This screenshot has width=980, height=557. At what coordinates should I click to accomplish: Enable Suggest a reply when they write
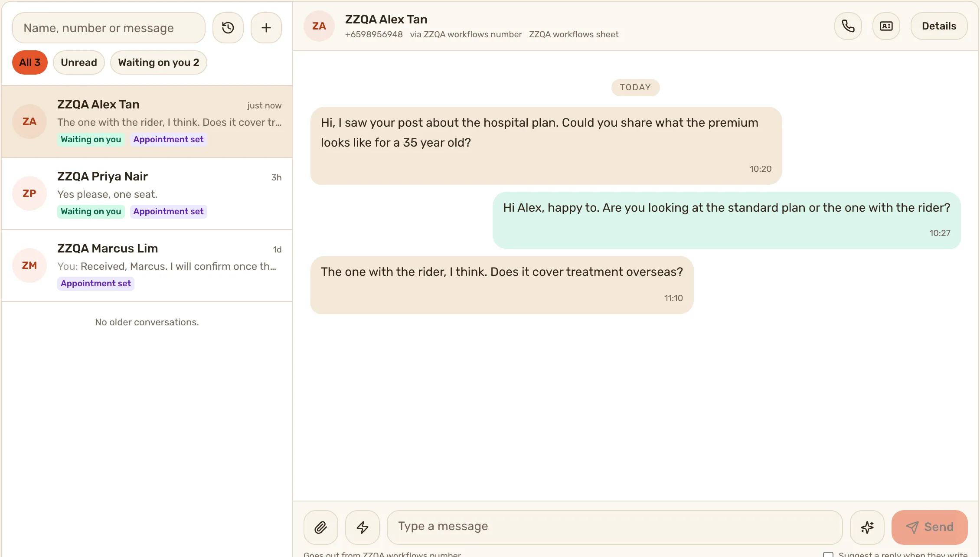pyautogui.click(x=828, y=554)
